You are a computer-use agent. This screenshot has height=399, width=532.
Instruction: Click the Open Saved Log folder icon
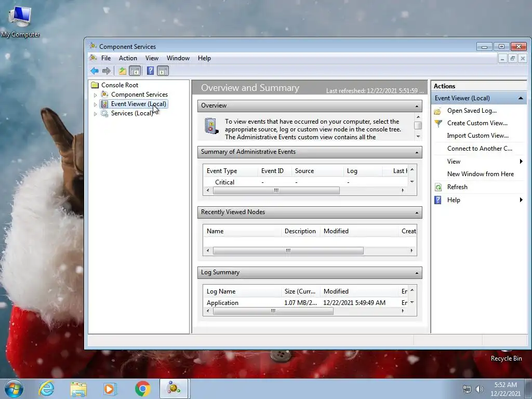(x=437, y=111)
